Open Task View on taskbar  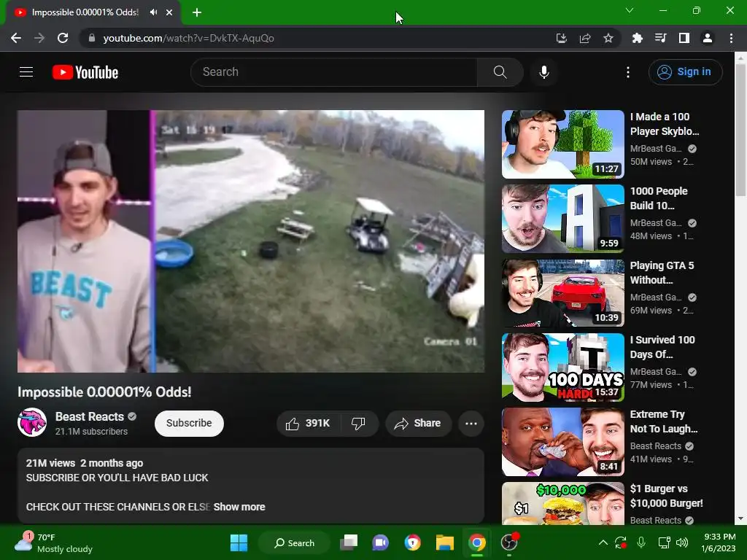pos(349,542)
